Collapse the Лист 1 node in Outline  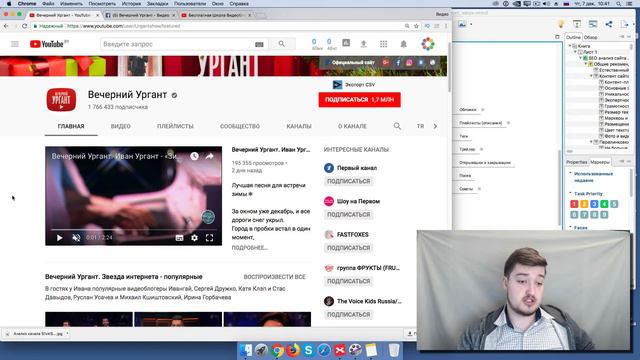point(576,52)
